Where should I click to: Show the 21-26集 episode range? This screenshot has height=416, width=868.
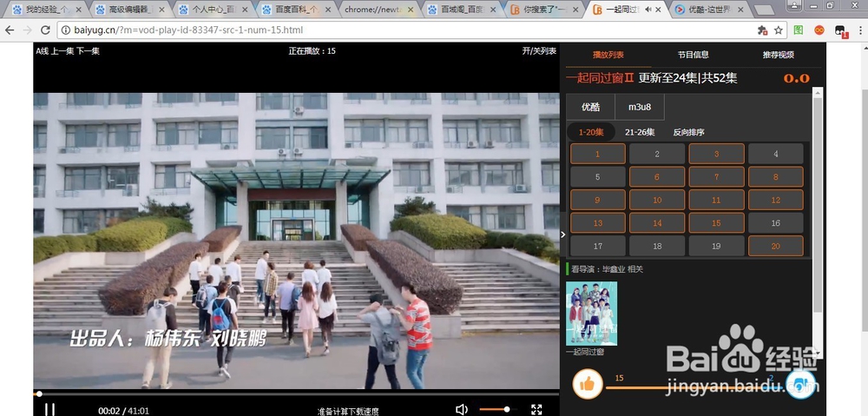pos(640,132)
